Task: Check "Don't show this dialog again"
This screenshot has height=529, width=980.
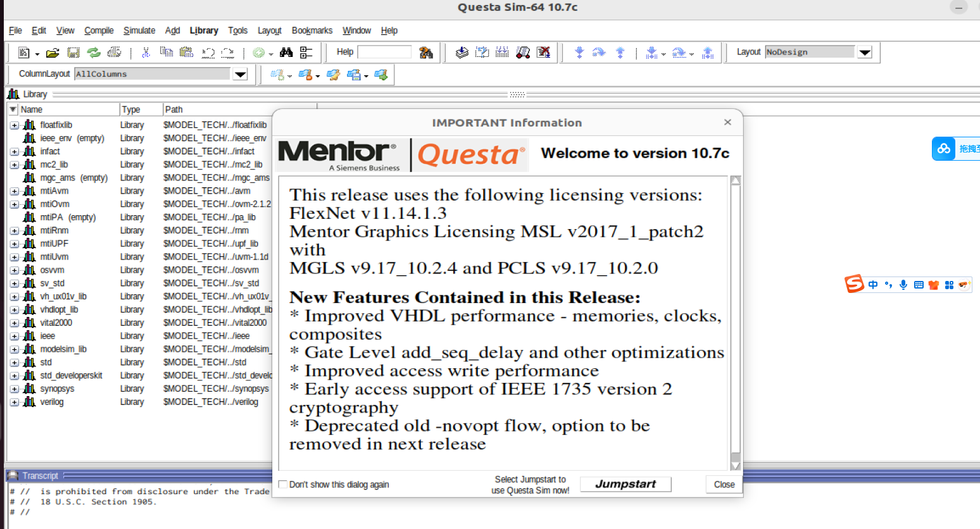Action: click(283, 485)
